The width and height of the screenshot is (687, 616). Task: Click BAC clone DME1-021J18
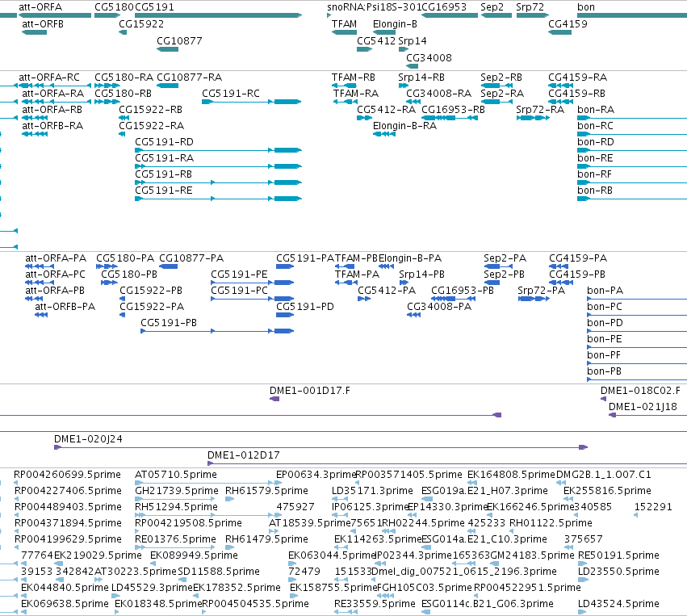(643, 407)
